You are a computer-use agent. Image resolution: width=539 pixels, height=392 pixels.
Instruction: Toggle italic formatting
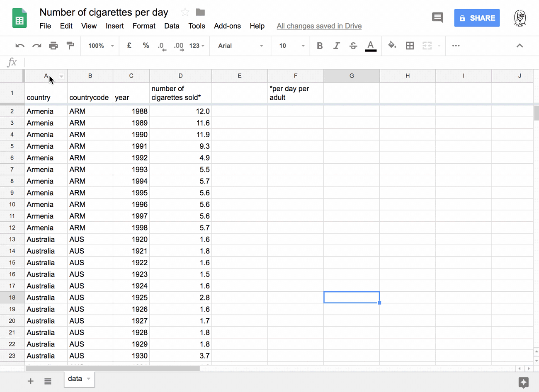click(x=336, y=46)
